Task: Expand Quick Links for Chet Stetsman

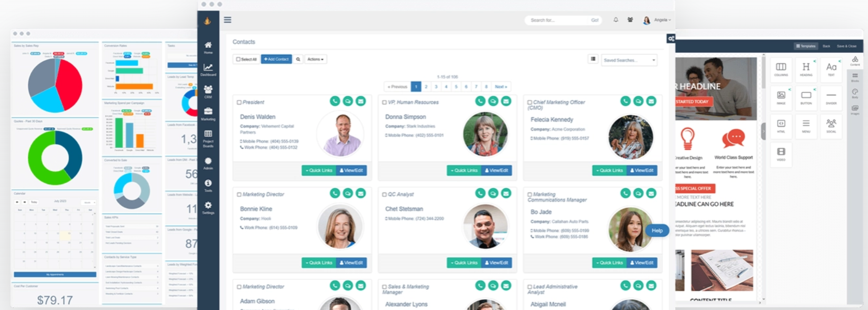Action: [464, 263]
